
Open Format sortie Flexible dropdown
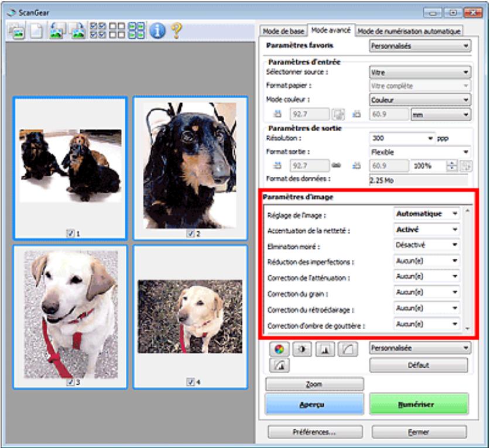pyautogui.click(x=420, y=152)
